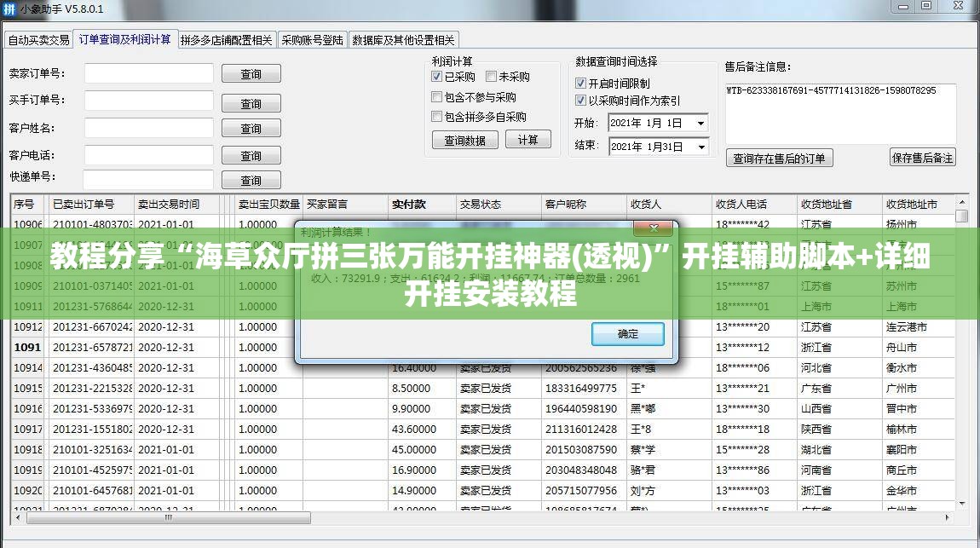Viewport: 980px width, 548px height.
Task: Open the 开始 date dropdown arrow
Action: coord(700,123)
